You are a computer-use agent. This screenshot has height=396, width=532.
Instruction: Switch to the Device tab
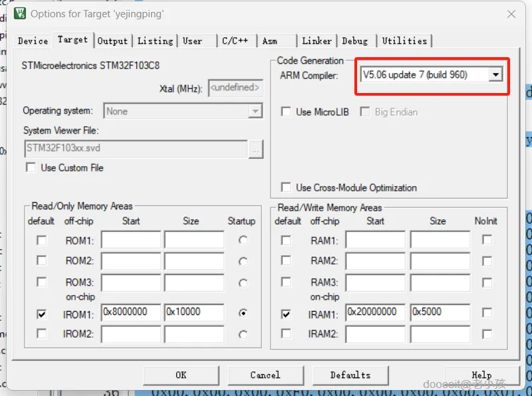[33, 41]
